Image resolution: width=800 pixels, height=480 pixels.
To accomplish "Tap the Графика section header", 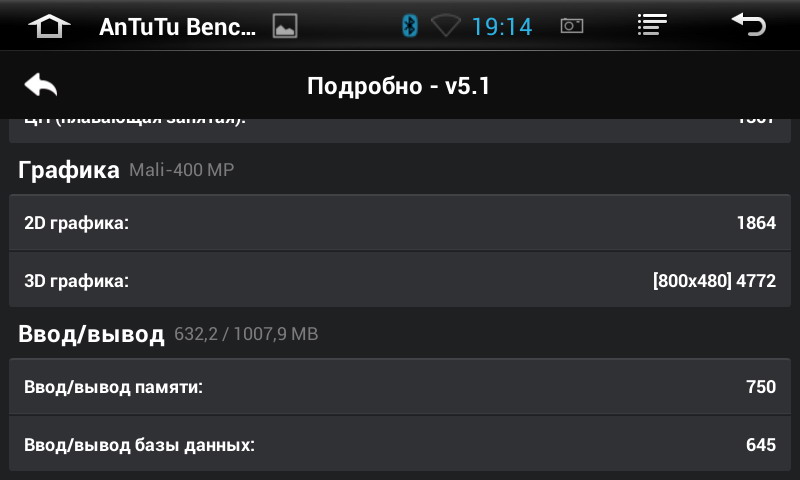I will point(69,170).
